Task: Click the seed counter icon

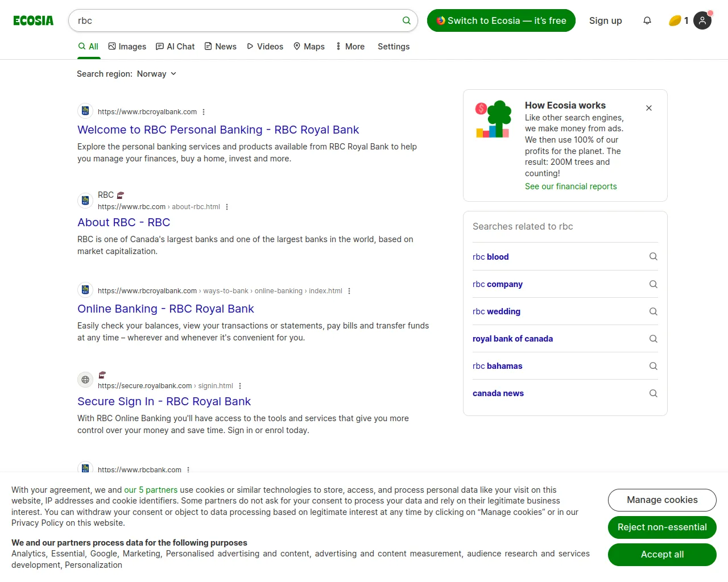Action: coord(675,20)
